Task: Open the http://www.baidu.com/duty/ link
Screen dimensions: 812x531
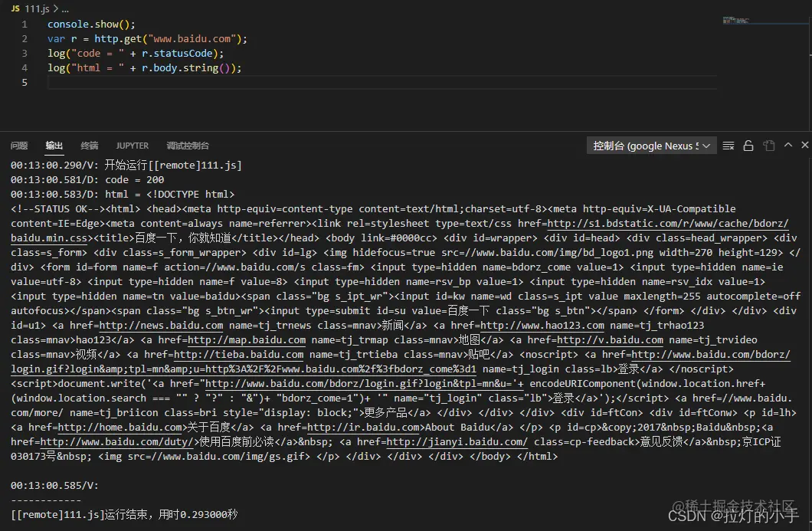Action: point(116,442)
